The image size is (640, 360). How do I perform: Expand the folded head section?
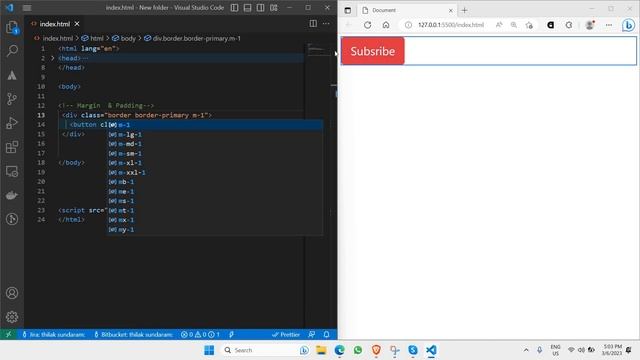point(53,58)
